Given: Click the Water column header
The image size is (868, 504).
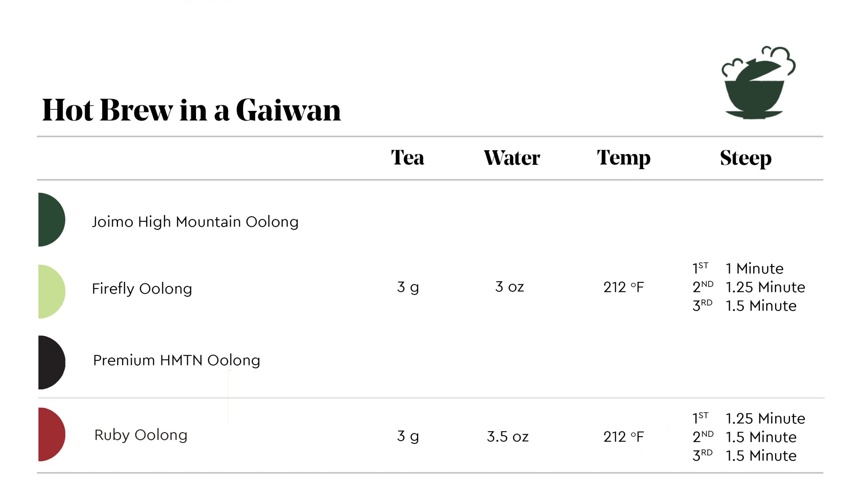Looking at the screenshot, I should [x=512, y=158].
